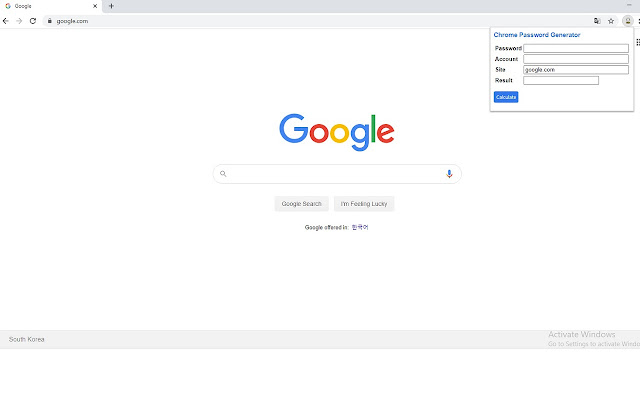Focus the Password field in generator popup
Image resolution: width=640 pixels, height=400 pixels.
coord(576,48)
